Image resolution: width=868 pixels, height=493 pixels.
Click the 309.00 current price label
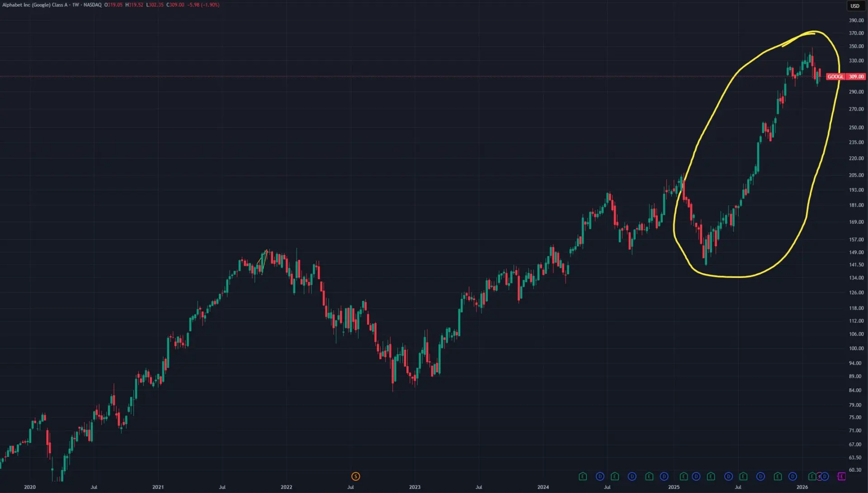tap(856, 77)
